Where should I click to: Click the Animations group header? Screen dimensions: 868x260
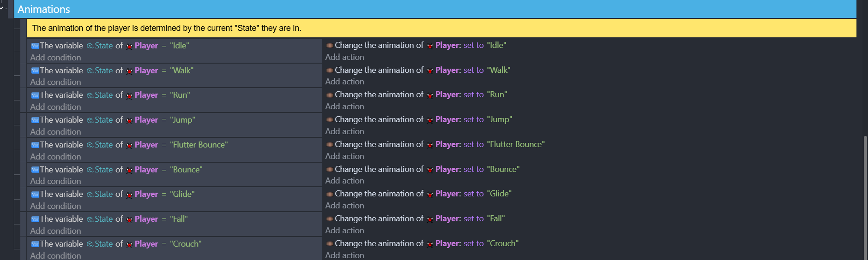(44, 9)
